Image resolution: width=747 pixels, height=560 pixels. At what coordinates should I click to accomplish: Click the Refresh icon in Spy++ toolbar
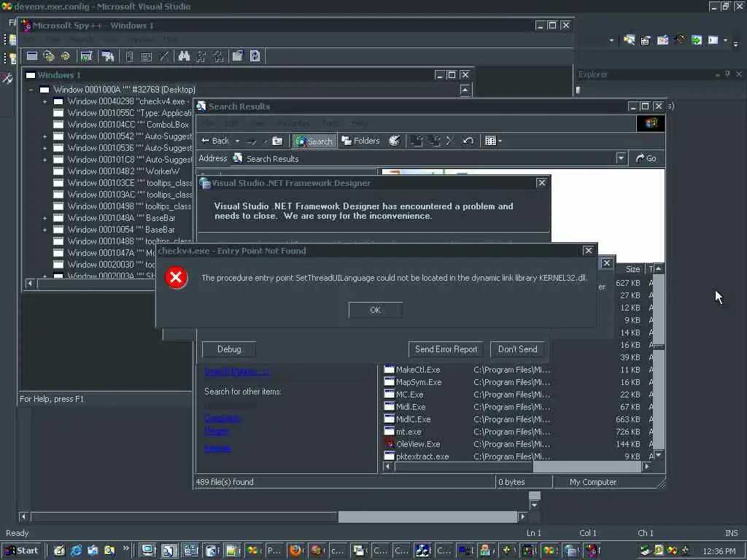coord(255,56)
